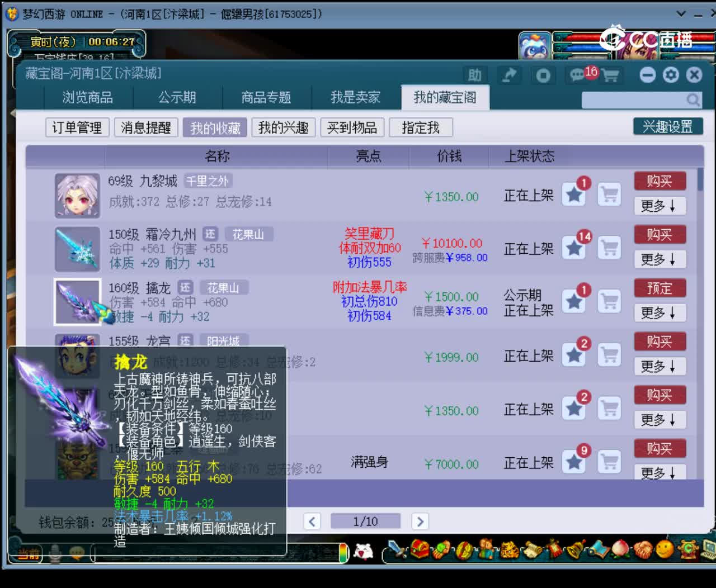
Task: Add ¥7000.00 满强身 item to cart
Action: pos(609,462)
